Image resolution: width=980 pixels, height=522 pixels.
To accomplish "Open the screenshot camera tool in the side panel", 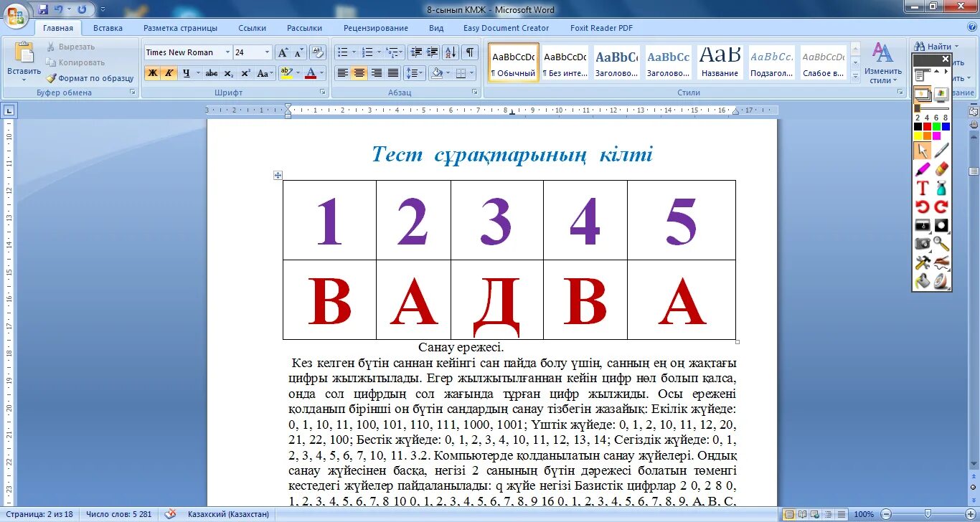I will [921, 244].
